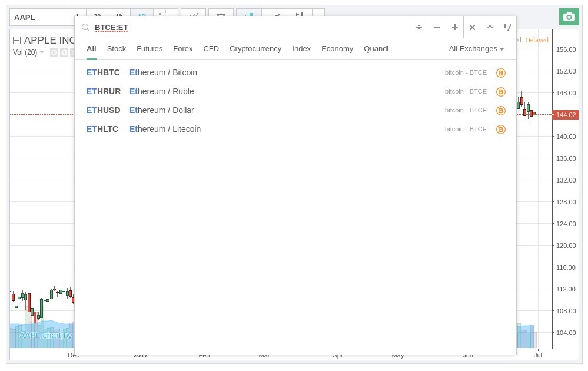
Task: Switch to the Index tab
Action: [x=301, y=49]
